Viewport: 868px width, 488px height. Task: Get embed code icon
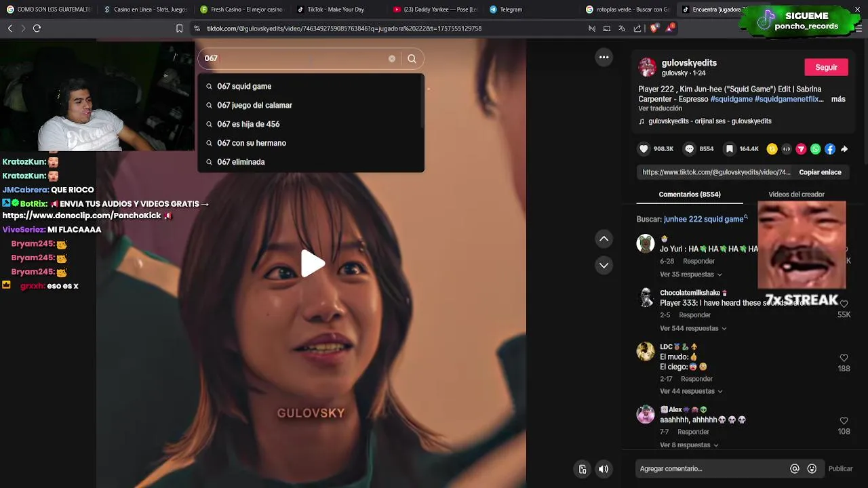pos(787,149)
